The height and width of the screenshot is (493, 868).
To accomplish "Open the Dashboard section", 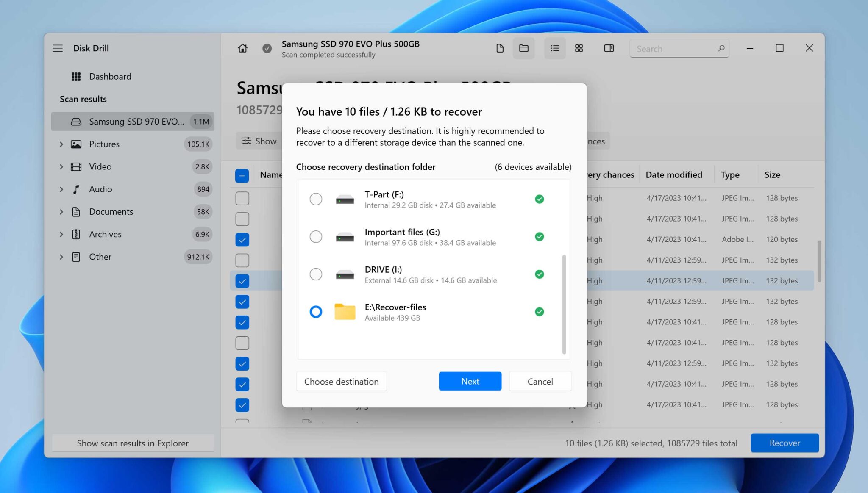I will click(110, 76).
